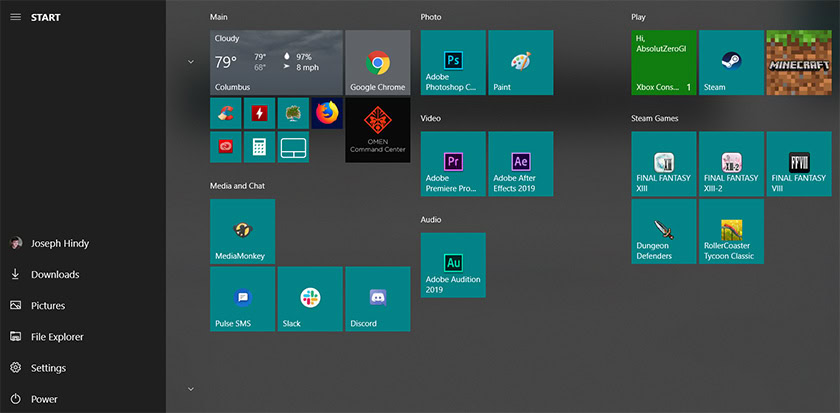The image size is (840, 413).
Task: Expand the hamburger menu beside START
Action: (x=16, y=17)
